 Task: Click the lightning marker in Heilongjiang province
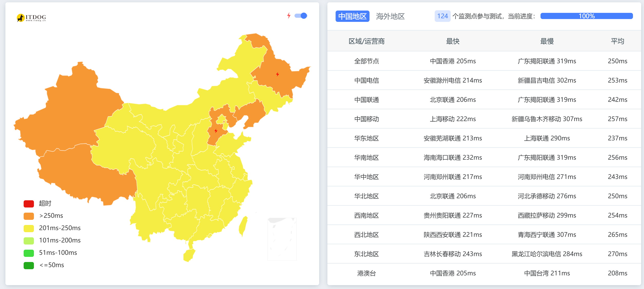click(x=278, y=74)
